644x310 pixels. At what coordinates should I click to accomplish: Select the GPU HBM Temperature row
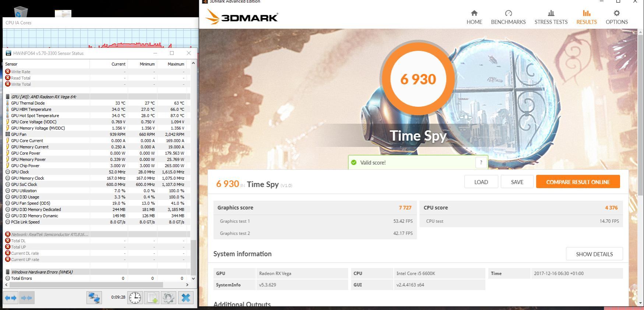tap(97, 109)
